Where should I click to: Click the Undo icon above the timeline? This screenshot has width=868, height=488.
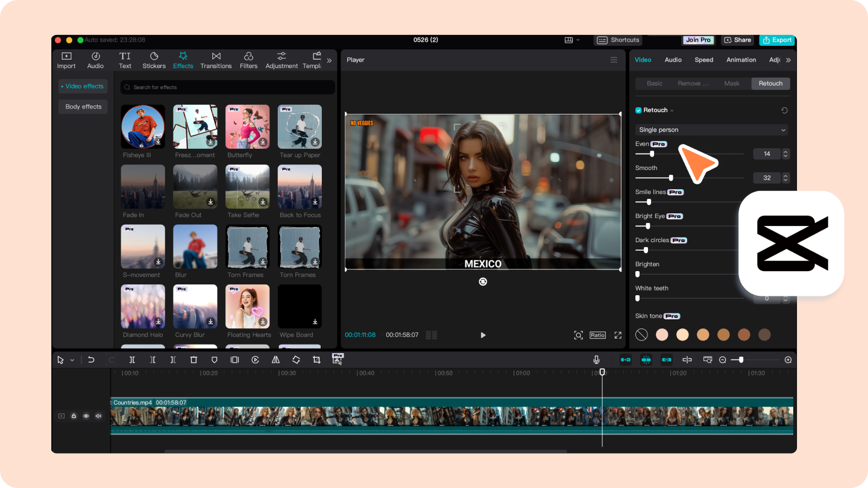click(91, 360)
